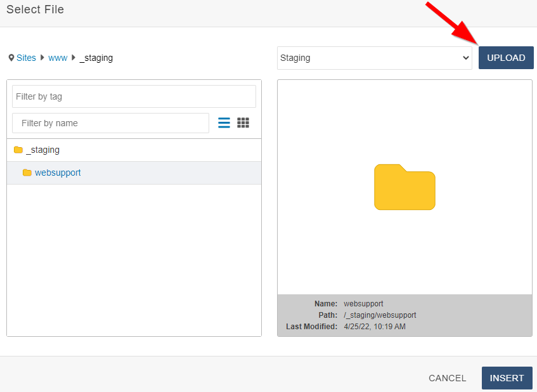This screenshot has width=537, height=392.
Task: Open the Staging environment dropdown
Action: click(x=374, y=58)
